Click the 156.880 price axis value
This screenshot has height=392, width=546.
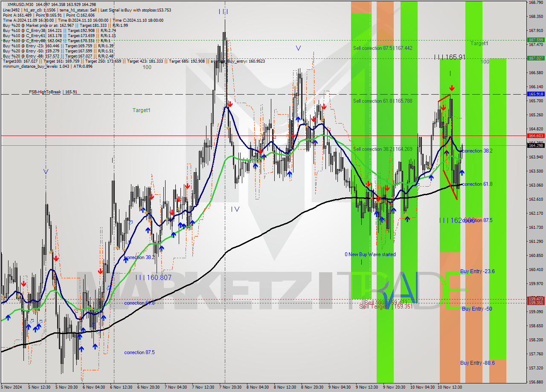click(x=536, y=382)
